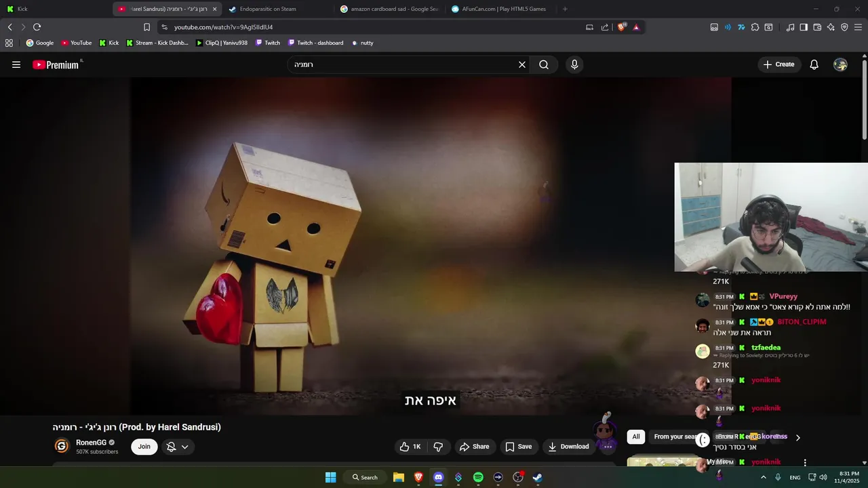
Task: Open volume control in system tray
Action: point(823,477)
